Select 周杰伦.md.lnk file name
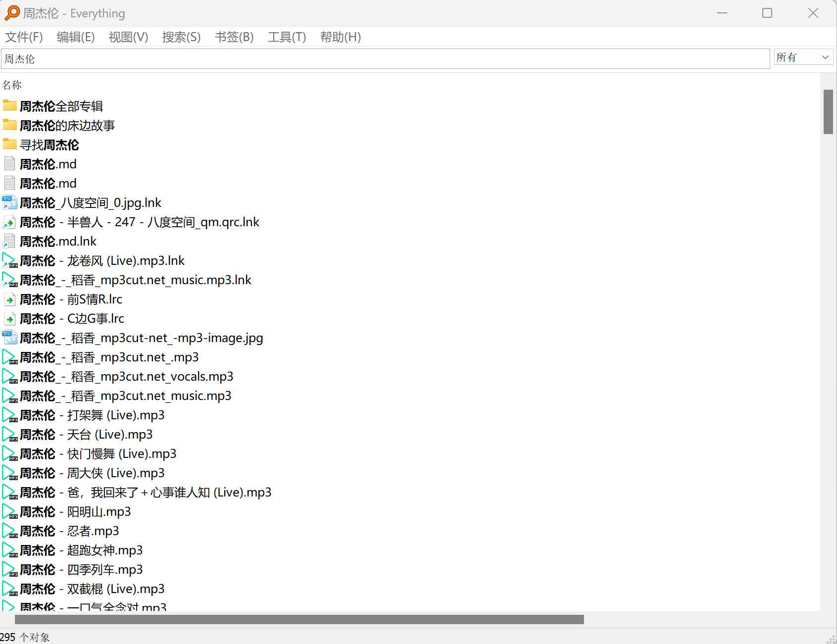 pos(58,241)
